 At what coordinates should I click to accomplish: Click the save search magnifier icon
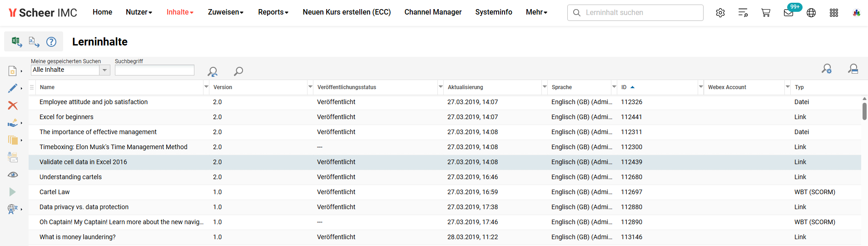(x=853, y=69)
